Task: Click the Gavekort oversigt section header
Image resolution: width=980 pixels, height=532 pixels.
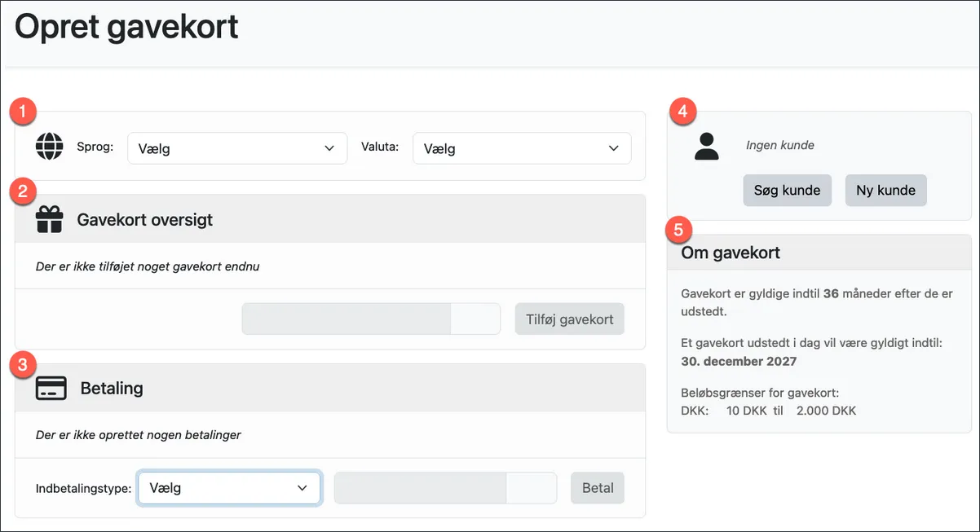Action: tap(144, 219)
